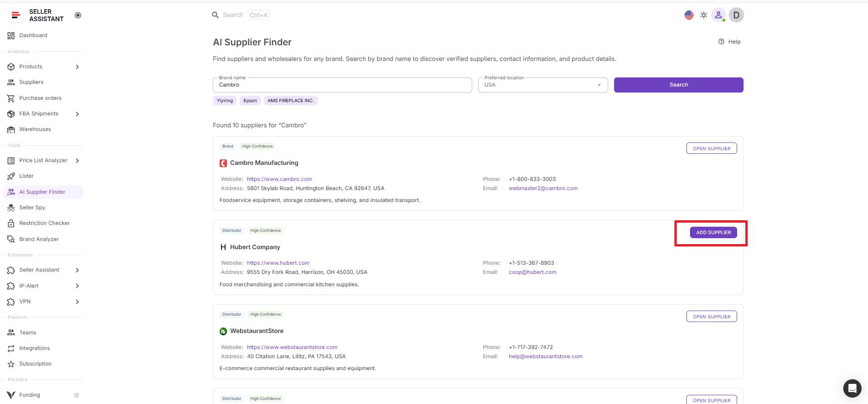Select the Epson recent brand chip
Viewport: 868px width, 404px height.
coord(250,101)
